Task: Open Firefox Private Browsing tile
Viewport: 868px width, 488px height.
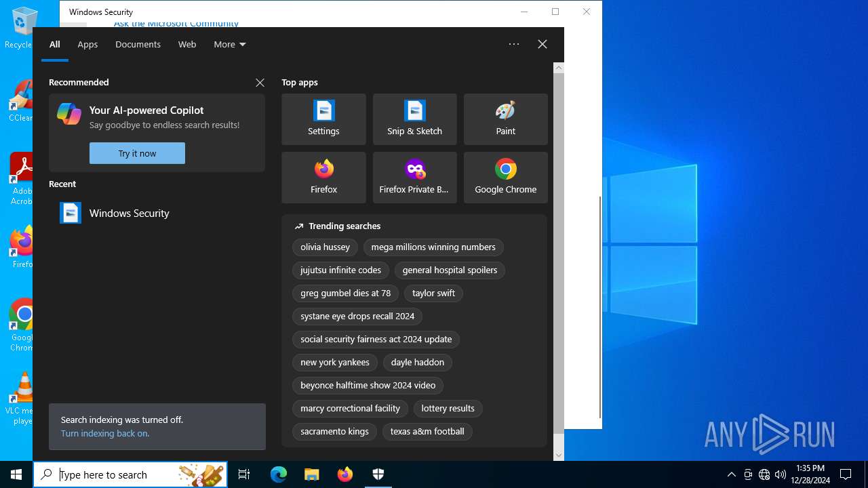Action: pos(414,178)
